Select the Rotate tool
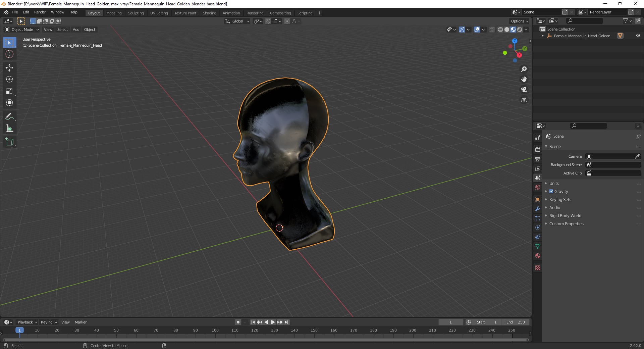This screenshot has width=644, height=349. pyautogui.click(x=9, y=79)
